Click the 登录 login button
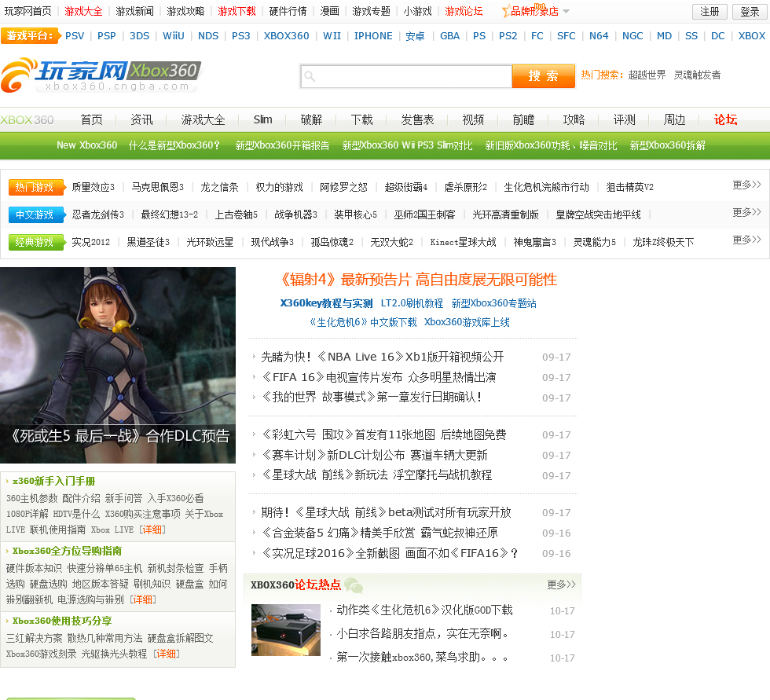Image resolution: width=770 pixels, height=700 pixels. 750,11
